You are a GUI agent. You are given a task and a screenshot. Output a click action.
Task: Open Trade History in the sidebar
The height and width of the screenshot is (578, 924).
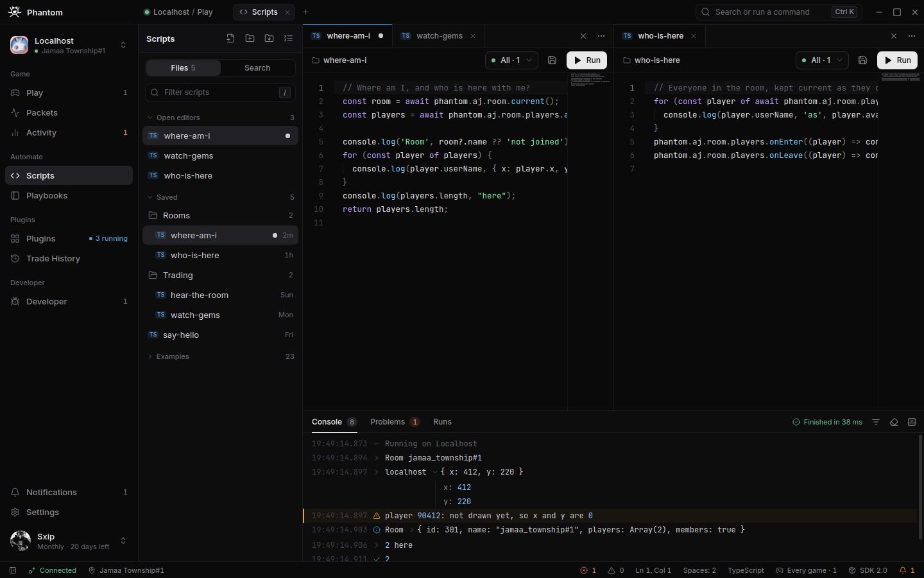pyautogui.click(x=69, y=258)
